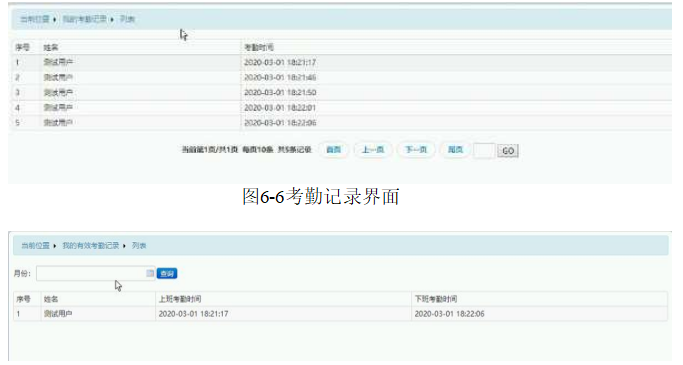This screenshot has height=365, width=683.
Task: Select 上班 time cell in the lower table
Action: pyautogui.click(x=193, y=314)
